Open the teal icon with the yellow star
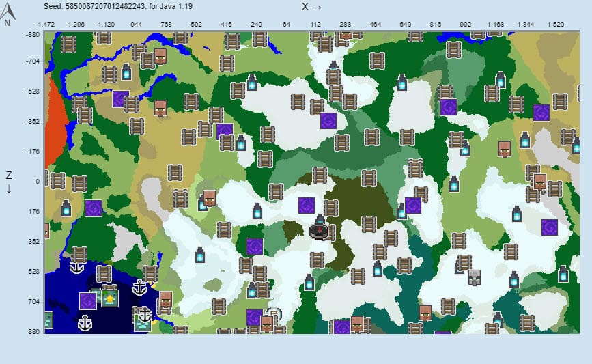Image resolution: width=592 pixels, height=364 pixels. (110, 298)
